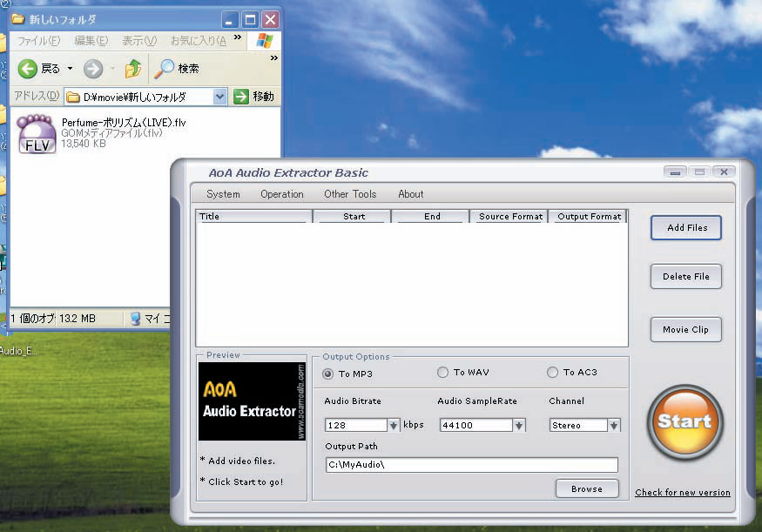Select the To WAV output option
The image size is (762, 532).
click(x=442, y=372)
